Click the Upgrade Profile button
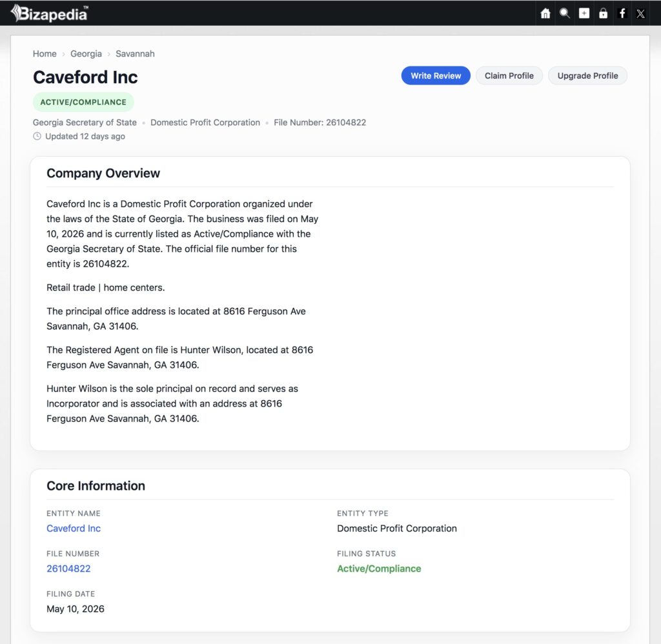Image resolution: width=661 pixels, height=644 pixels. (x=587, y=75)
